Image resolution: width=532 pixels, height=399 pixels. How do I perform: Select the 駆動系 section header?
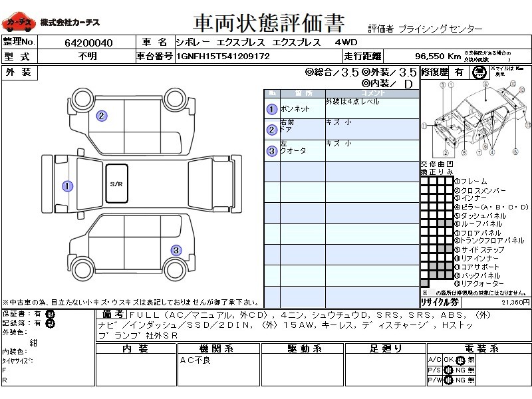click(x=305, y=348)
